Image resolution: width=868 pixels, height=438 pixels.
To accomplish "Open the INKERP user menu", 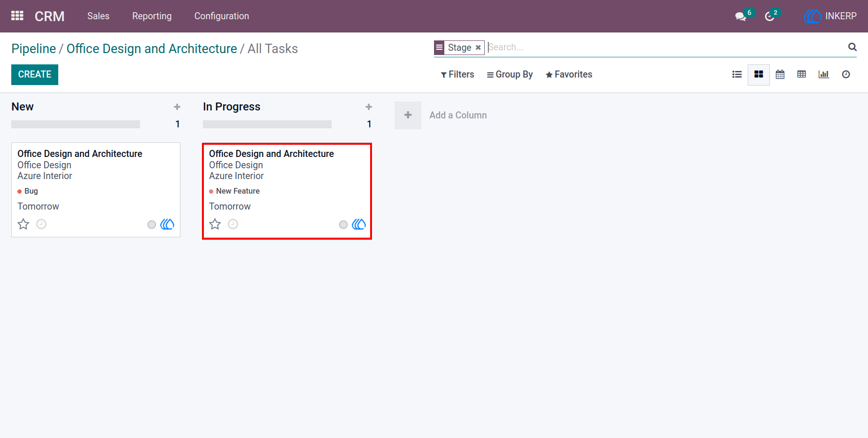I will tap(830, 16).
